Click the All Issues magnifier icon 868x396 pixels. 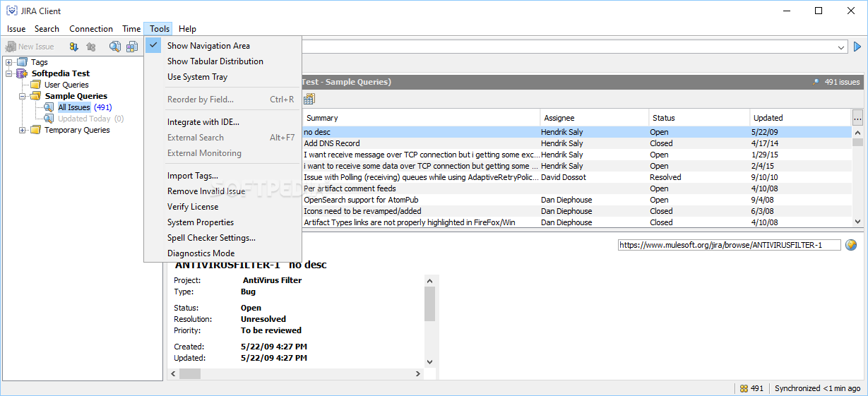49,107
